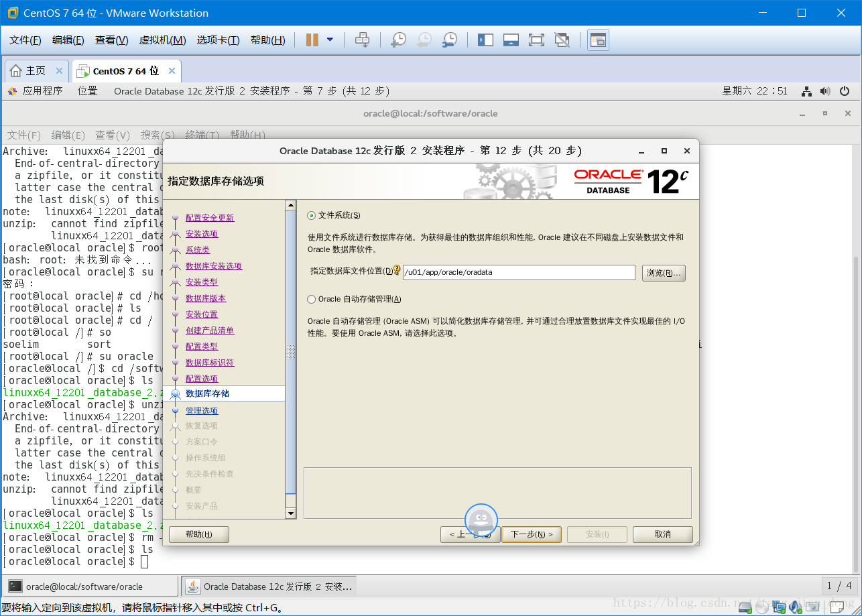Click the step list scroll up arrow
Image resolution: width=862 pixels, height=616 pixels.
[291, 205]
